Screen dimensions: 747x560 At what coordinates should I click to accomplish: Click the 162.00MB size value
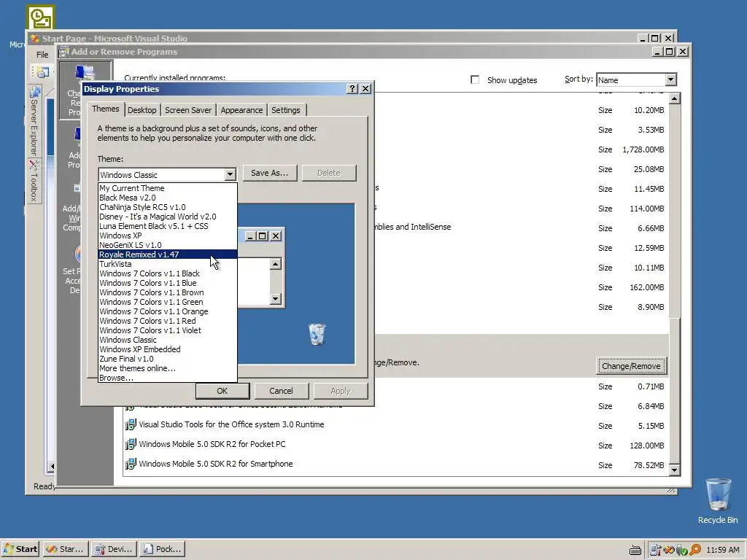tap(646, 287)
